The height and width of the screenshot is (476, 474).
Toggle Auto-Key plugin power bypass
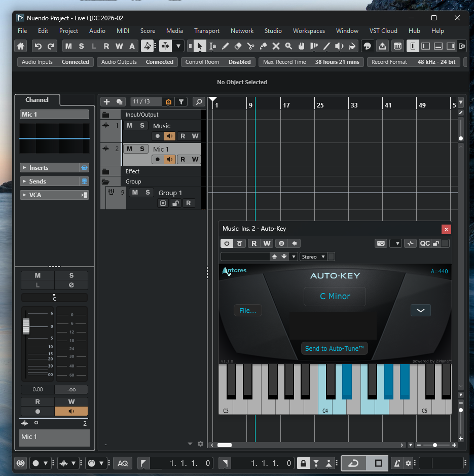[227, 243]
